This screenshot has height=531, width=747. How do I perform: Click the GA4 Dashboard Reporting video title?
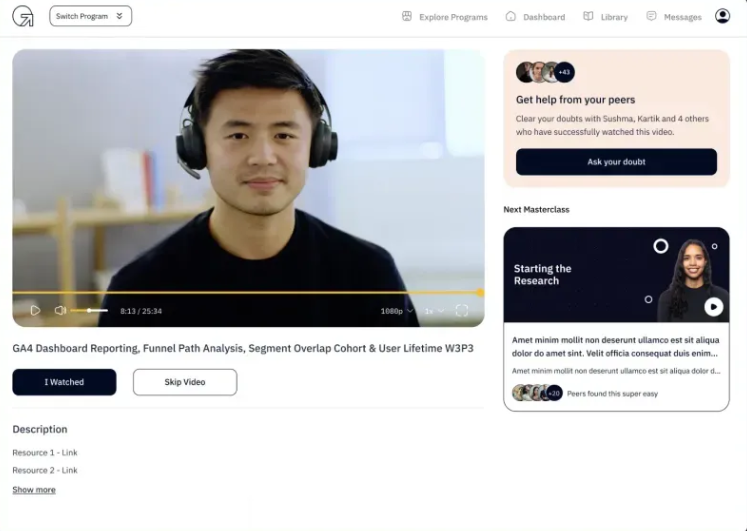243,349
